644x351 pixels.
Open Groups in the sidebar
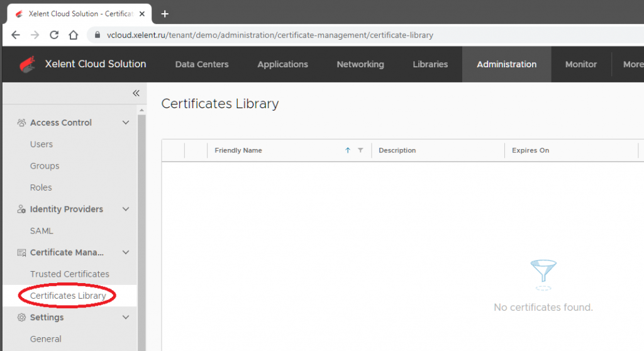click(45, 166)
